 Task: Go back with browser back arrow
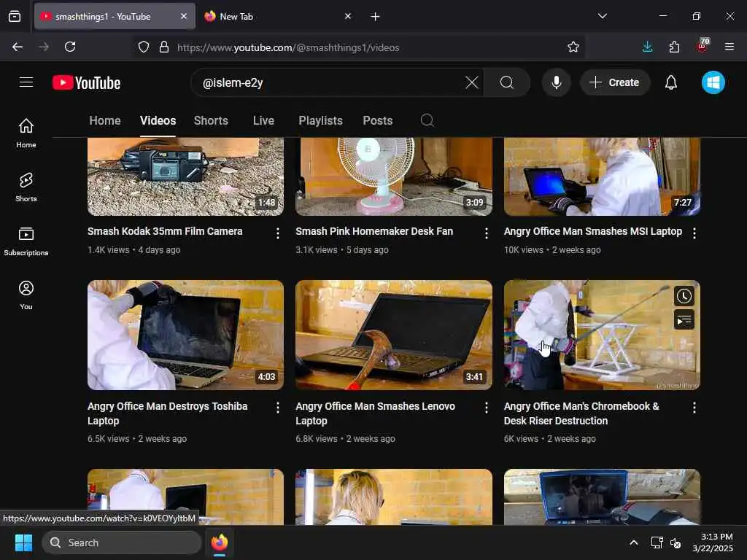pos(18,47)
